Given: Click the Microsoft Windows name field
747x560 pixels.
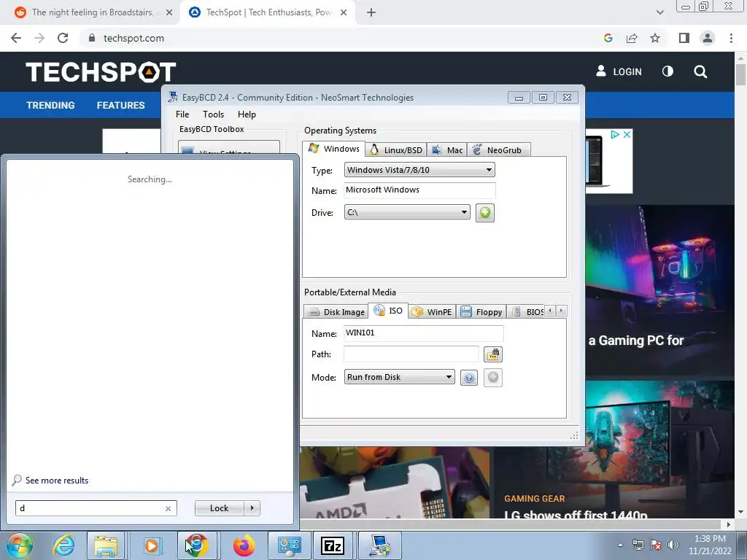Looking at the screenshot, I should coord(419,190).
